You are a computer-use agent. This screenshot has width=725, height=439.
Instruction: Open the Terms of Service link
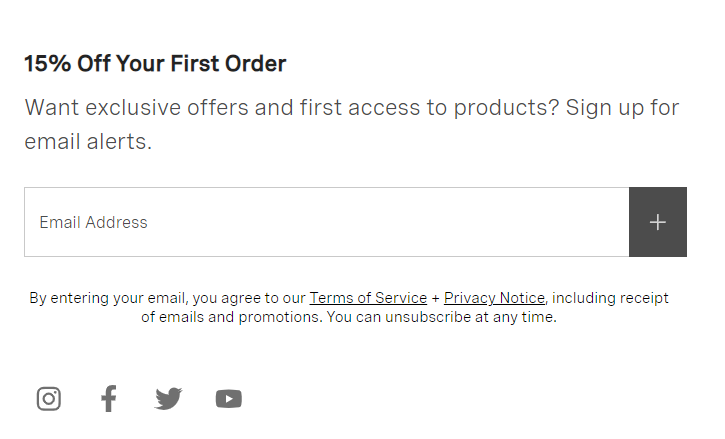tap(368, 298)
